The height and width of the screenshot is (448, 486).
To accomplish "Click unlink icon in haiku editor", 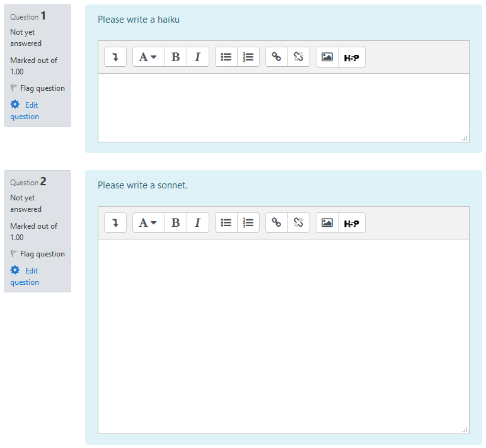I will click(299, 57).
